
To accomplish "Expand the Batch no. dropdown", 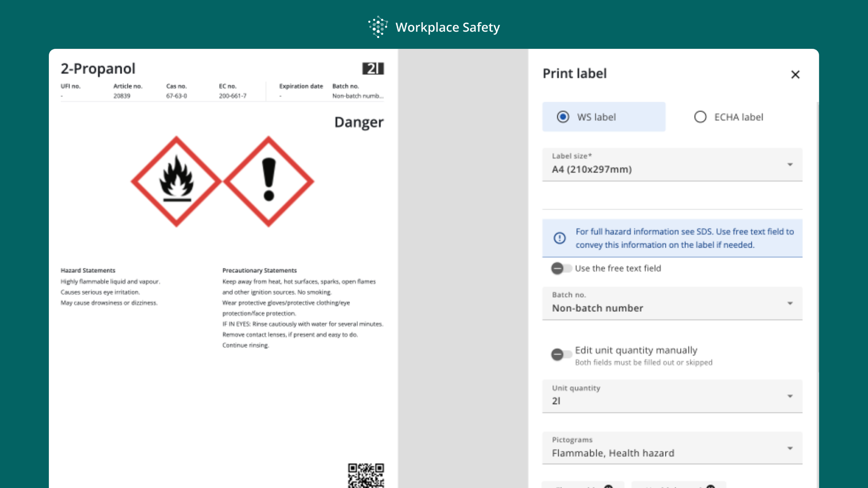I will [672, 303].
